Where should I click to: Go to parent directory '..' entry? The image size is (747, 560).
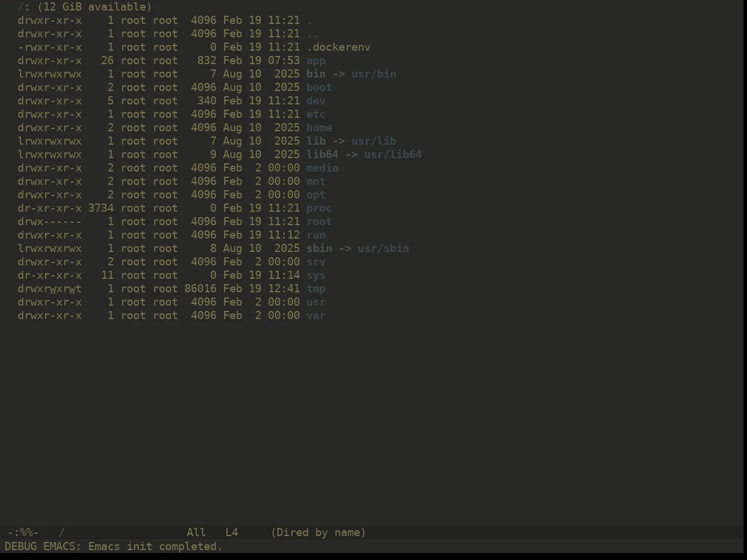coord(313,34)
